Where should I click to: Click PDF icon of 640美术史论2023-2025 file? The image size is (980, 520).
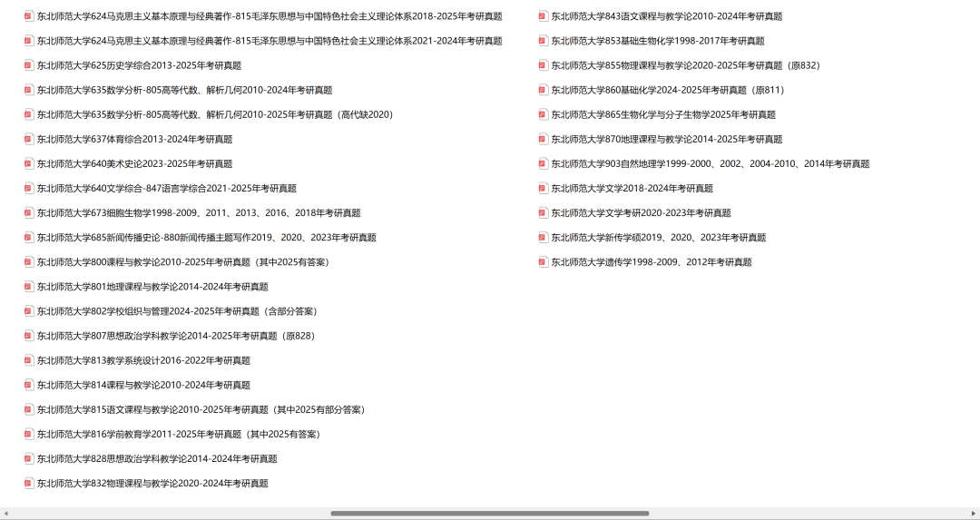point(29,163)
